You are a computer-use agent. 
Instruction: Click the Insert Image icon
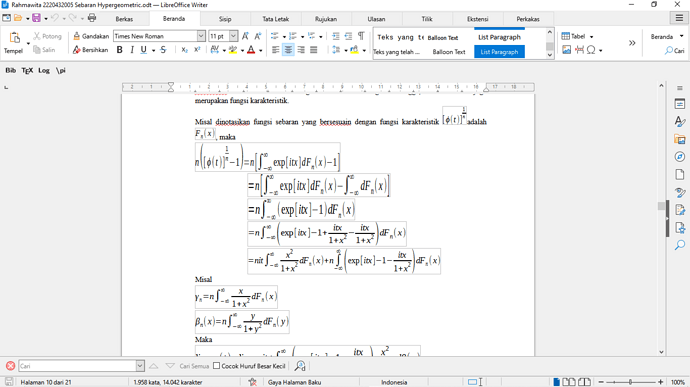coord(566,50)
